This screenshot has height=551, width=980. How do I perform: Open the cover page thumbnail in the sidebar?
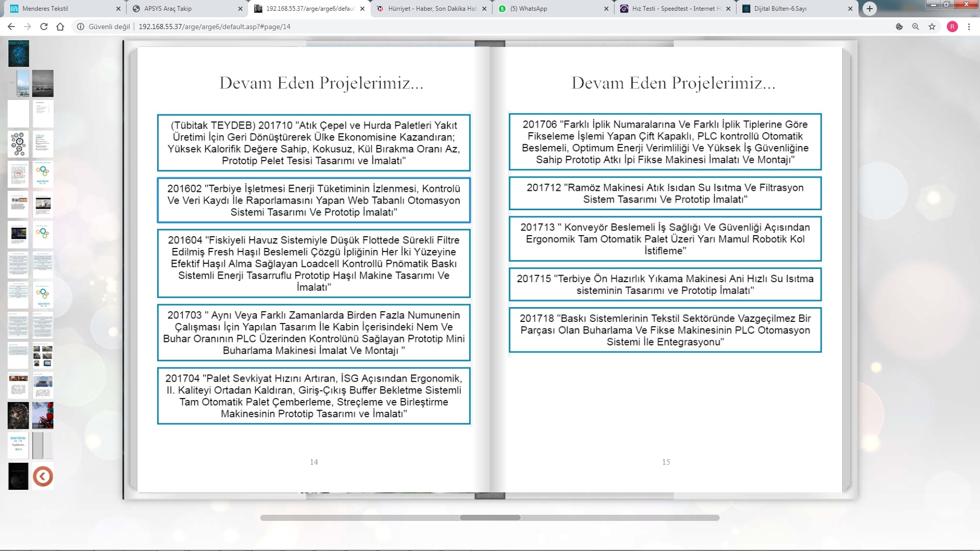18,54
